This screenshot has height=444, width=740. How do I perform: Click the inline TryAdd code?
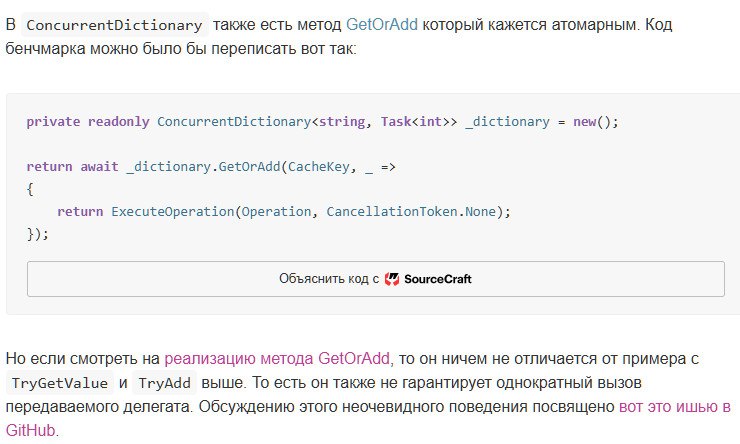(x=165, y=384)
